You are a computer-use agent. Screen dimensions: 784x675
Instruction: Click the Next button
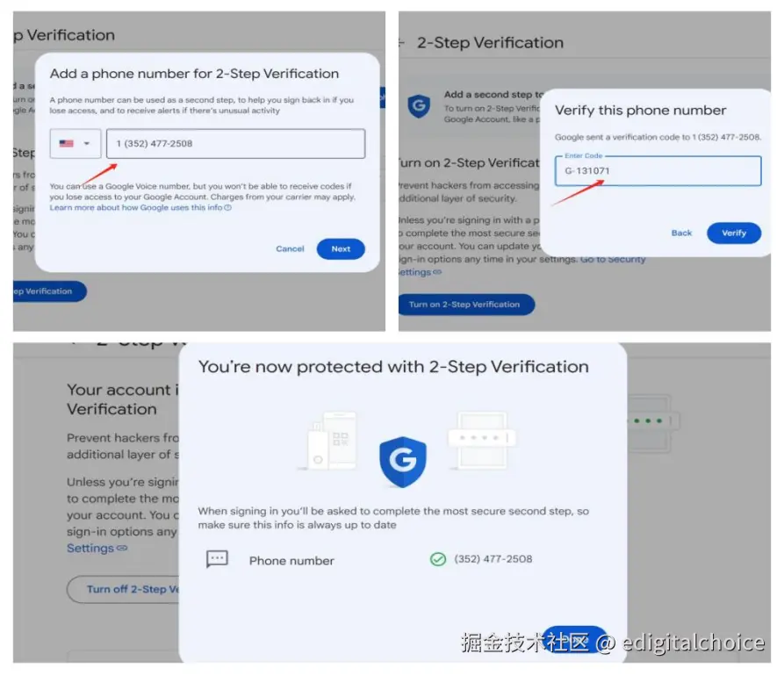pyautogui.click(x=341, y=248)
